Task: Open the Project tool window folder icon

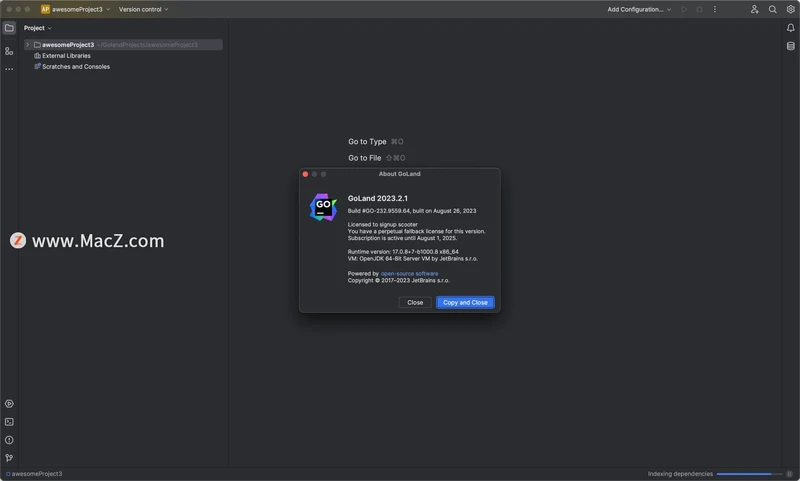Action: click(9, 28)
